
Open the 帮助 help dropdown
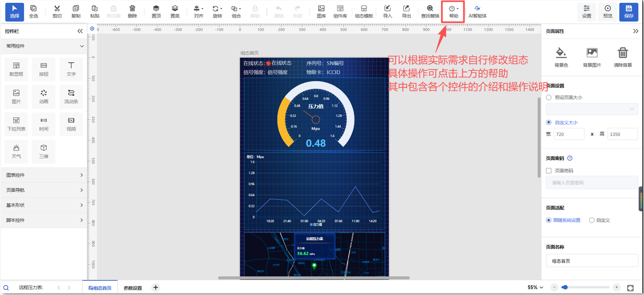tap(454, 12)
